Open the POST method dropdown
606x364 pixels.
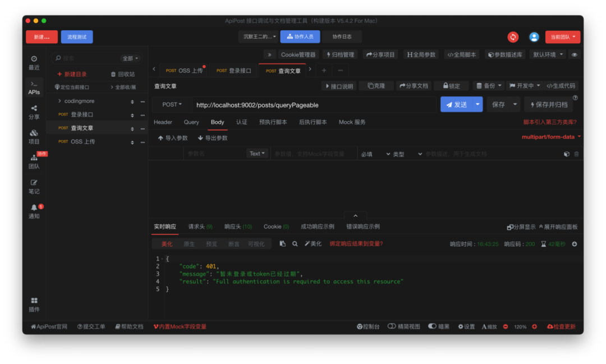[x=172, y=105]
